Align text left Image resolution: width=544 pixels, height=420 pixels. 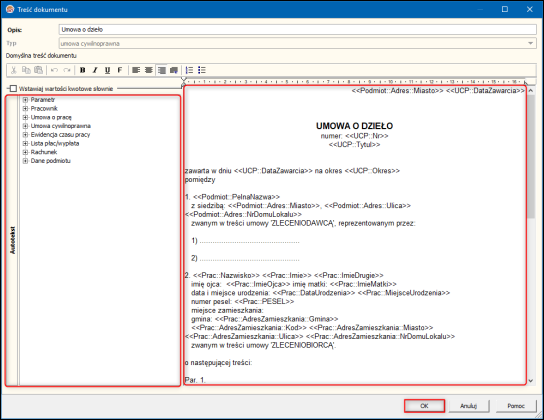tap(136, 70)
